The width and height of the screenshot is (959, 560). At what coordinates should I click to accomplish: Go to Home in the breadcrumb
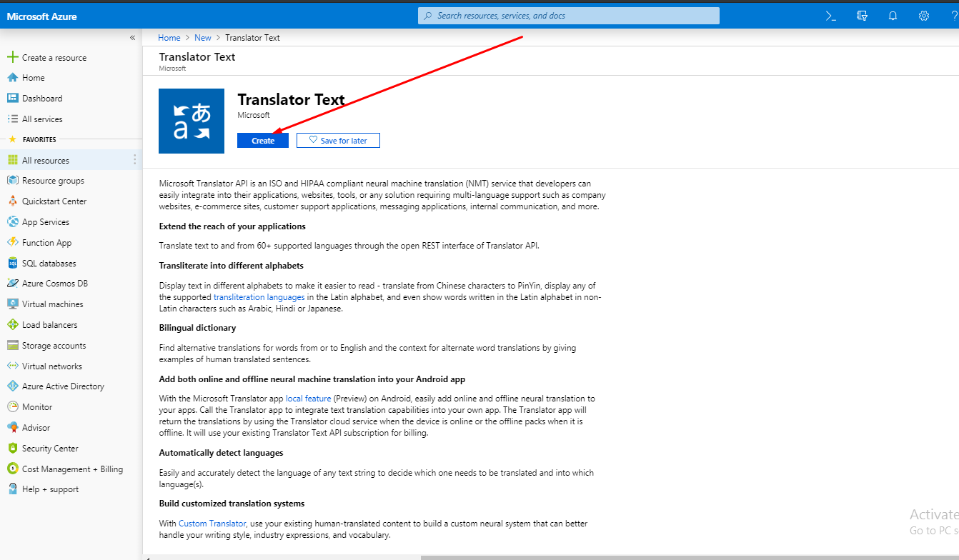[x=169, y=38]
